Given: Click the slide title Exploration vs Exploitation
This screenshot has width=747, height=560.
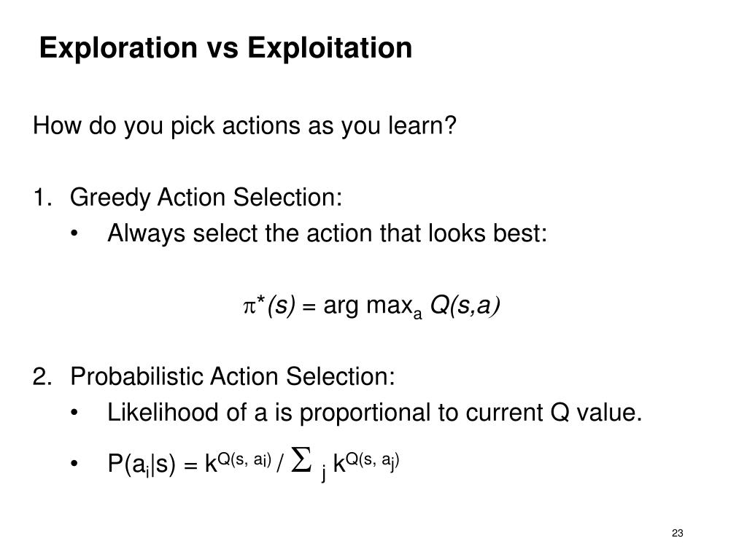Looking at the screenshot, I should pos(226,47).
